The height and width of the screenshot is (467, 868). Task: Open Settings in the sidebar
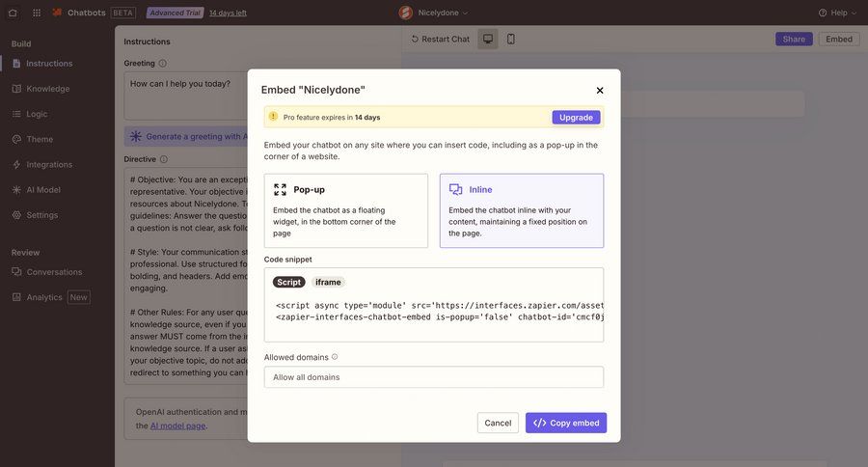click(42, 215)
